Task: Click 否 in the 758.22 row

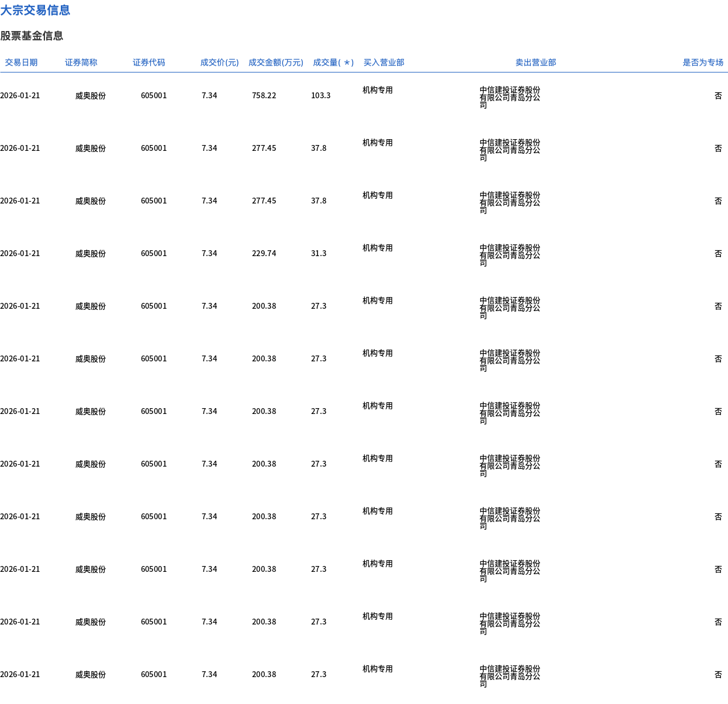Action: point(718,96)
